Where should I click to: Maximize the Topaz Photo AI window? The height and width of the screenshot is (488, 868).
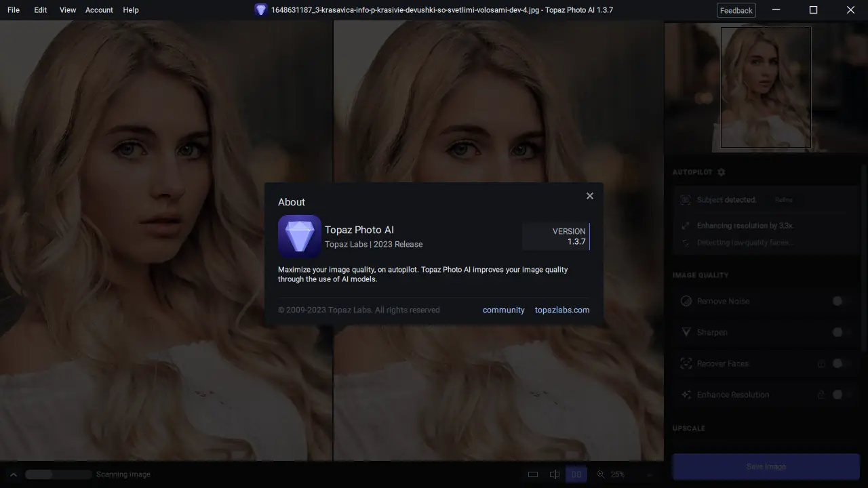pyautogui.click(x=814, y=10)
